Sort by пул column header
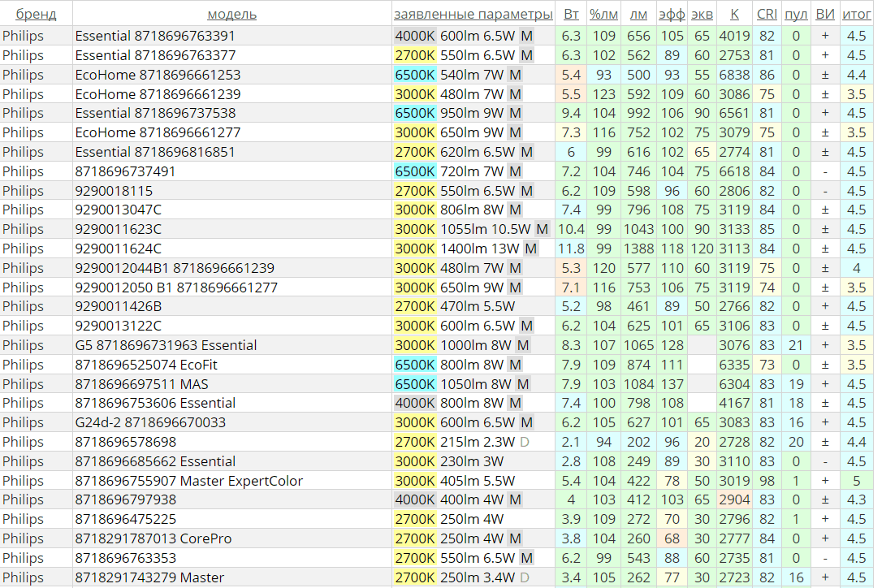This screenshot has height=588, width=882. point(796,14)
